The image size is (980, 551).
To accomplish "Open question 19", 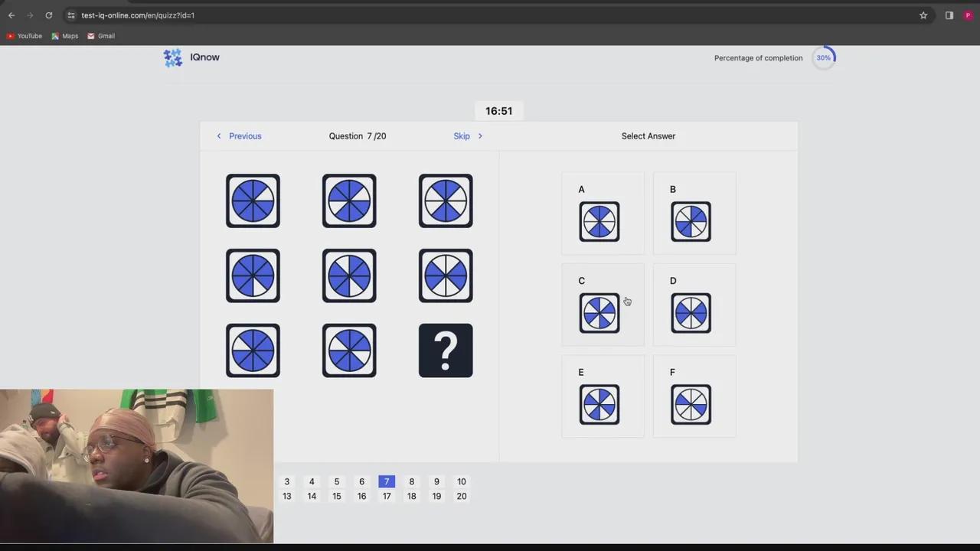I will pos(436,496).
